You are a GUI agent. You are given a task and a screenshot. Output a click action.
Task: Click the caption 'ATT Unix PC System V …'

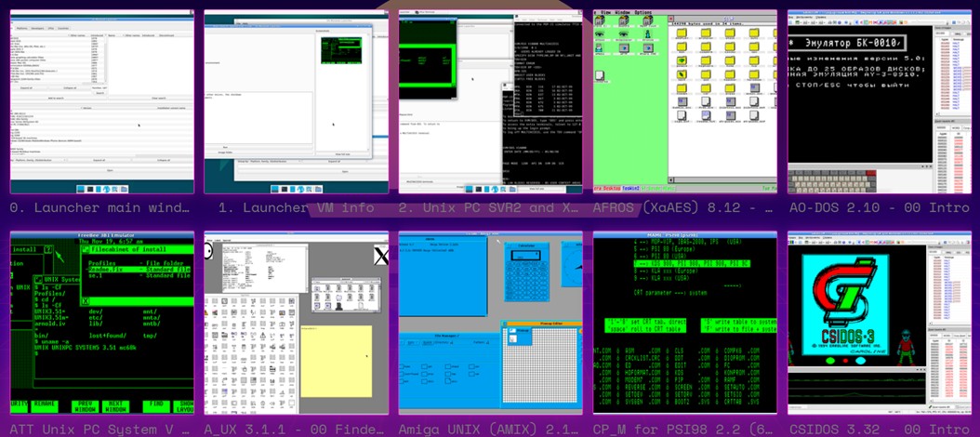tap(100, 430)
